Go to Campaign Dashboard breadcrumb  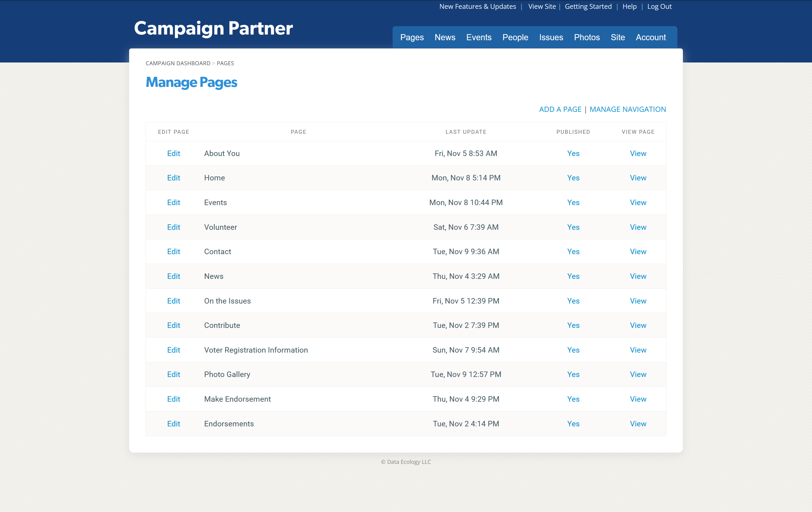178,63
